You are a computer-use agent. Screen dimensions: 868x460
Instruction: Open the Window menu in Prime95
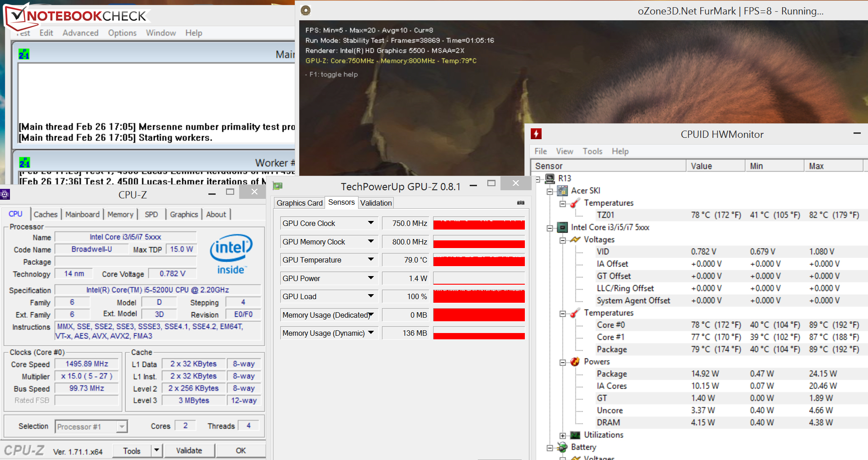coord(160,33)
